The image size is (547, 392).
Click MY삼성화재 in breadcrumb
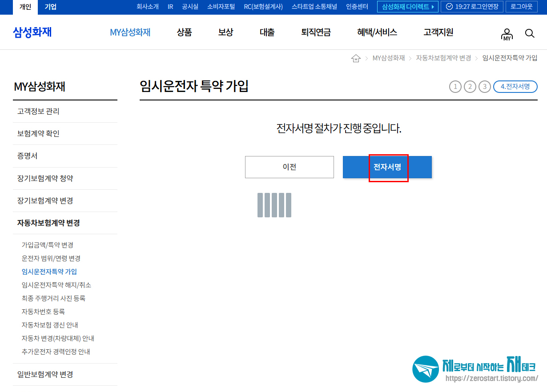click(389, 58)
